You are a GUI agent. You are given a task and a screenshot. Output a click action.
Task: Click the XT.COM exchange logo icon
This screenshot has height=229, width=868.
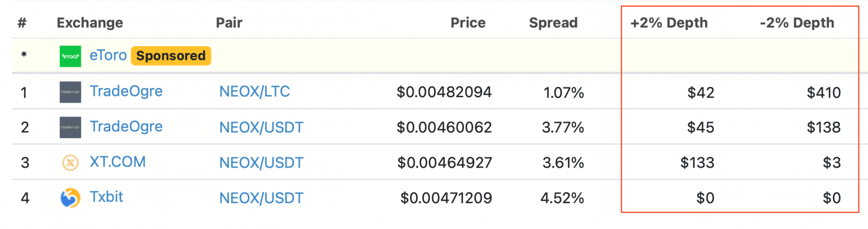[x=71, y=163]
